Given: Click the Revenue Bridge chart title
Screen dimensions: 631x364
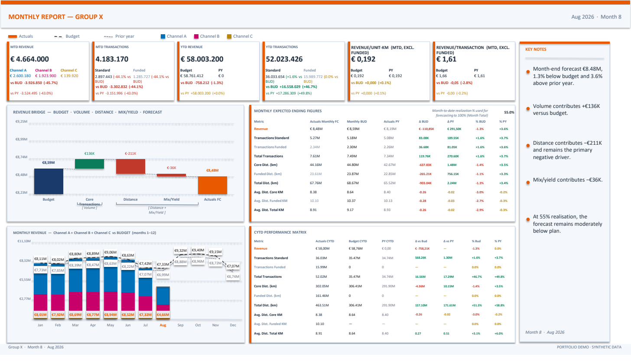Looking at the screenshot, I should tap(88, 112).
